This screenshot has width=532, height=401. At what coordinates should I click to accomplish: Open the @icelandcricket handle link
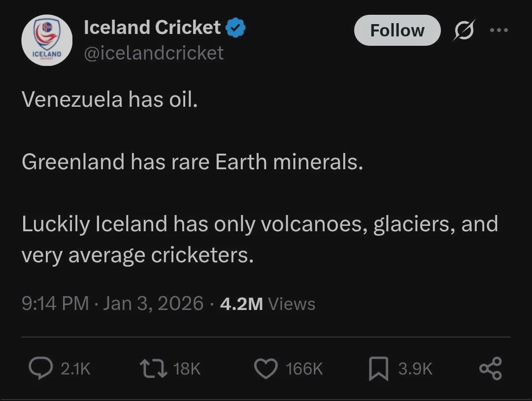coord(154,53)
